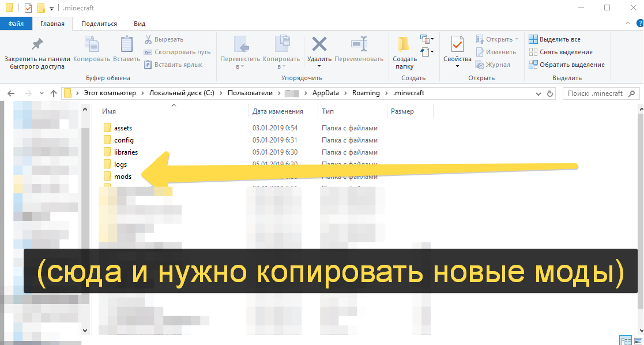Create a new folder using ribbon icon
This screenshot has height=345, width=644.
(x=405, y=44)
